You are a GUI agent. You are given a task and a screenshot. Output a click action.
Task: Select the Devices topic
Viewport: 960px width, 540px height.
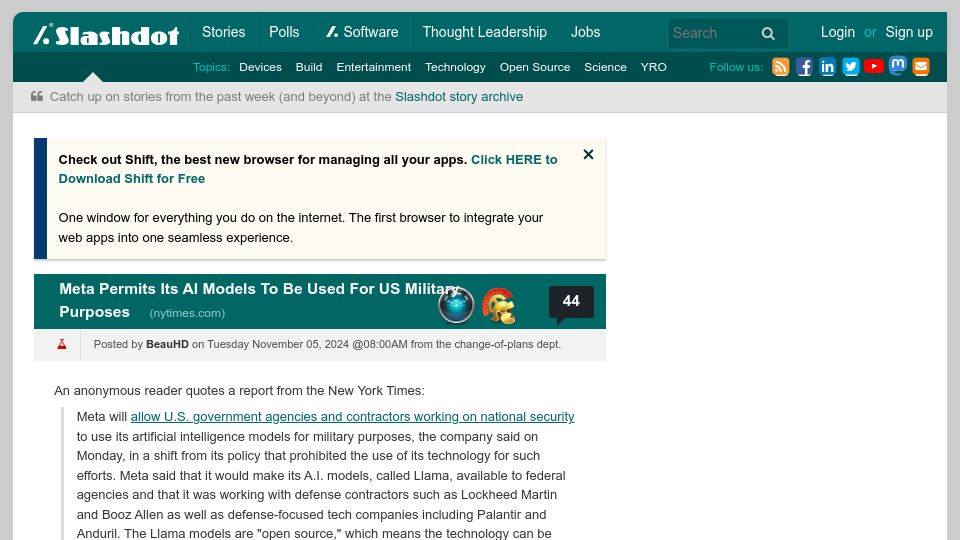pos(260,67)
